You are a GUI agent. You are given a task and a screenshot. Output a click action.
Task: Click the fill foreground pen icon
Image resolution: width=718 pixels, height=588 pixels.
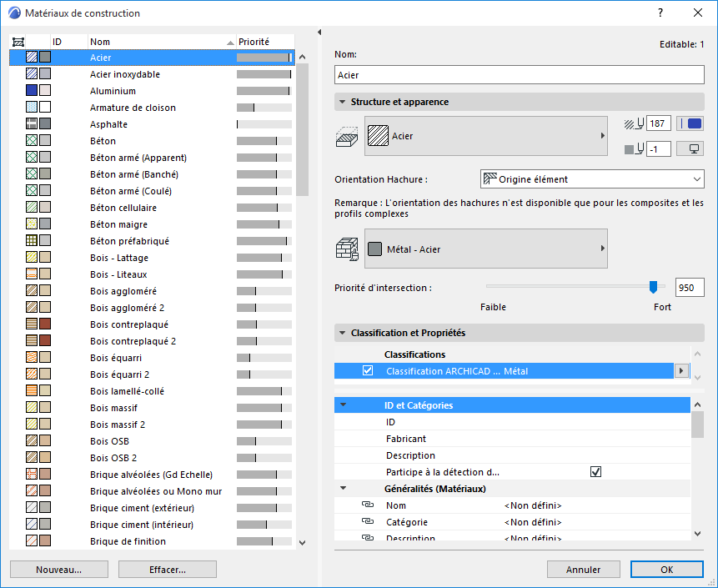pyautogui.click(x=635, y=123)
